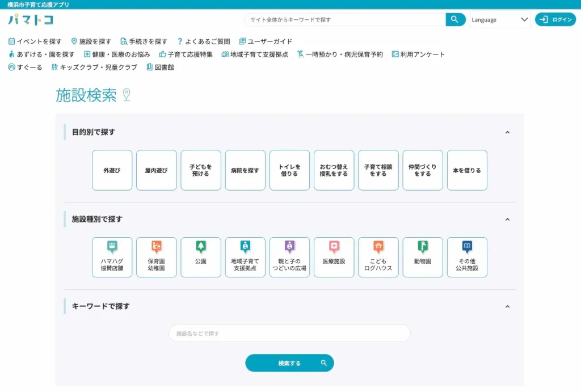The height and width of the screenshot is (392, 581).
Task: Select the 保育園・幼稚園 facility icon
Action: coord(156,257)
